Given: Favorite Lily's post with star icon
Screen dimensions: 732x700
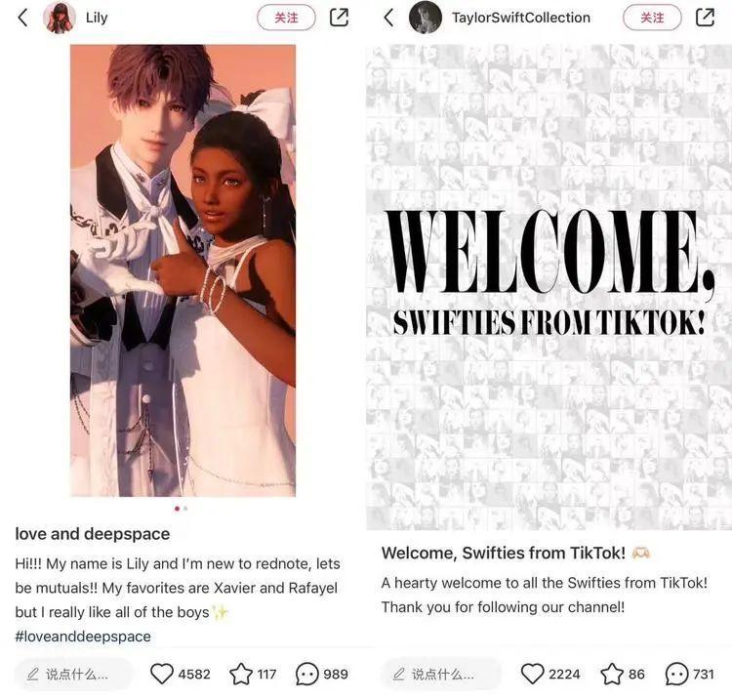Looking at the screenshot, I should point(241,674).
